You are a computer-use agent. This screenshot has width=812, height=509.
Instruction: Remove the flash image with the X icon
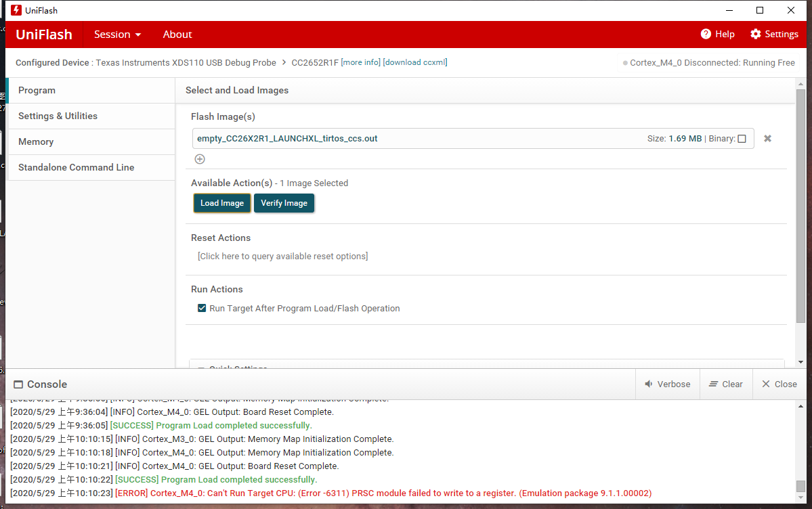coord(767,138)
